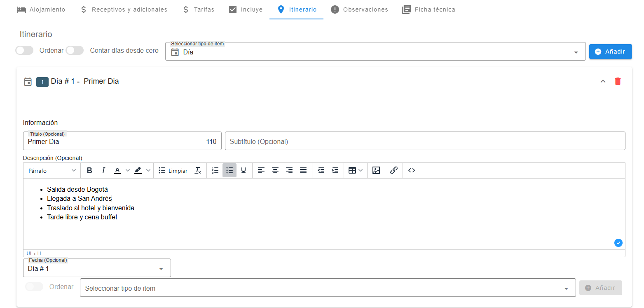
Task: Click the Limpiar button in the toolbar
Action: 173,170
